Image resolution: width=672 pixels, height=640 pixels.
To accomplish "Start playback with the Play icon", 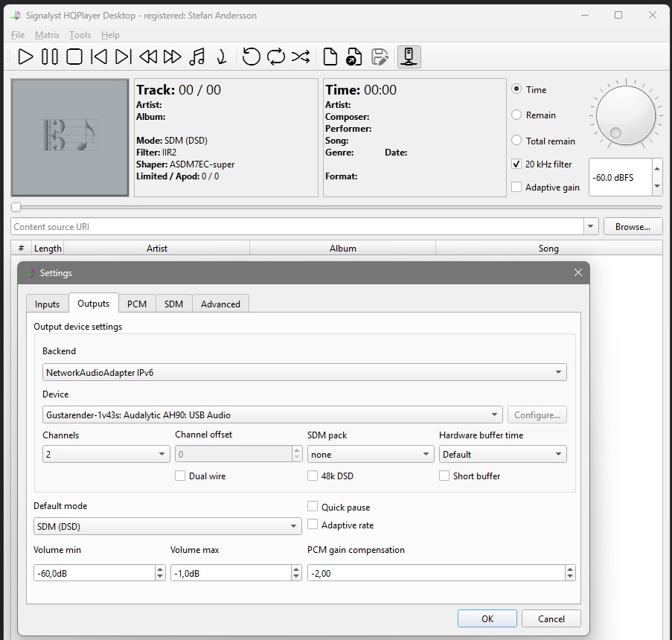I will point(25,57).
